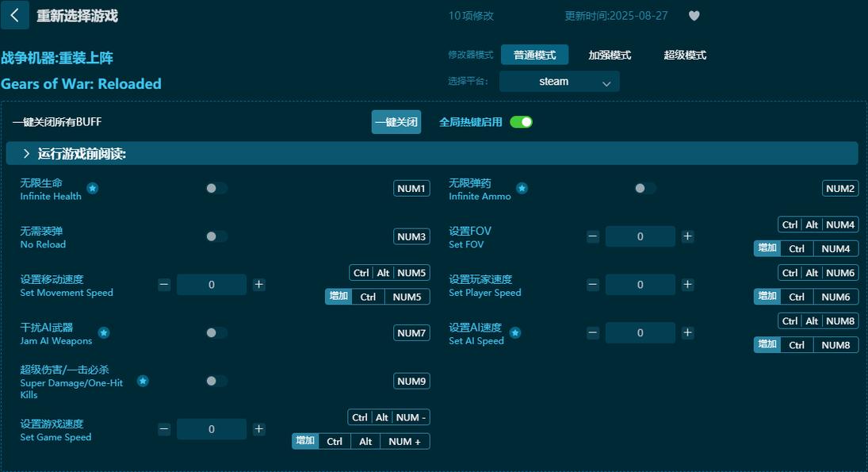Click 增加 Ctrl NUM5 increase hotkey

pos(377,297)
